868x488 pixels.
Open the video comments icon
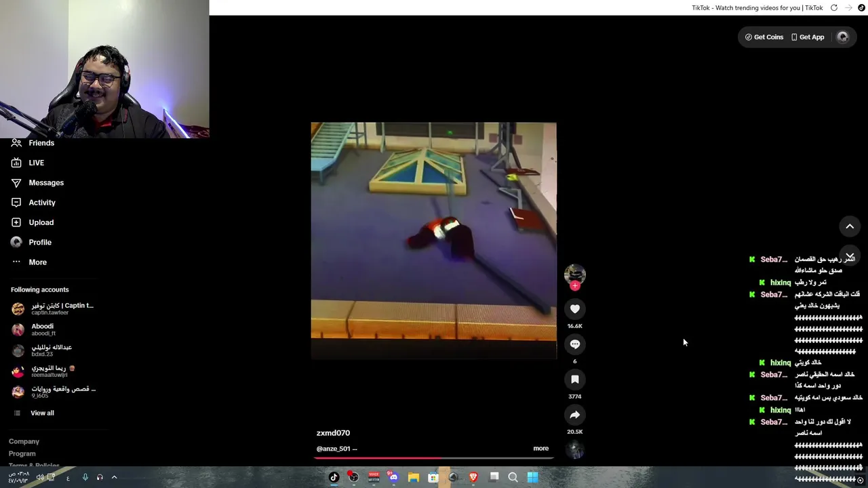pyautogui.click(x=575, y=344)
